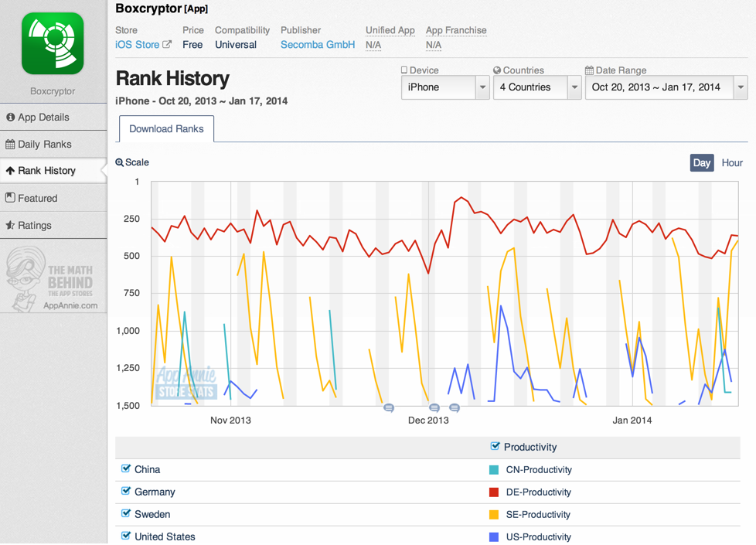Switch the chart to Hour view
The image size is (756, 545).
(x=731, y=162)
